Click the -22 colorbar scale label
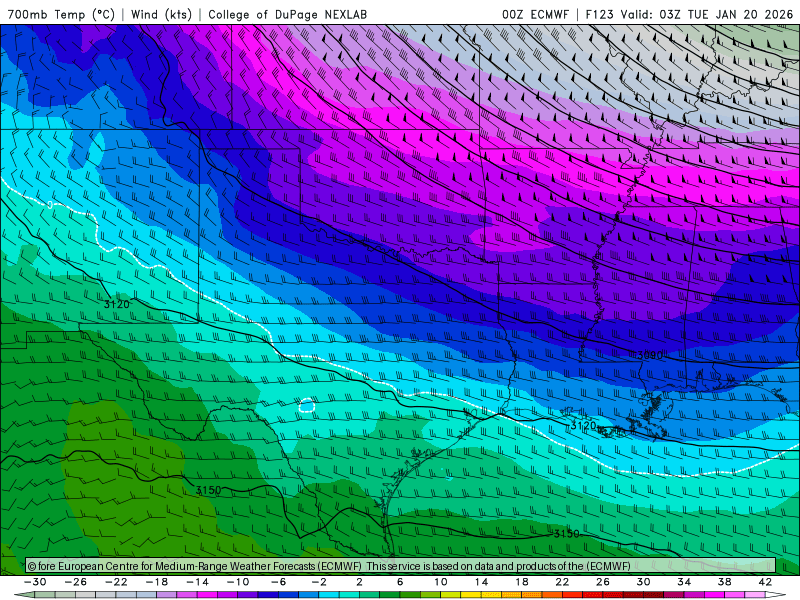The height and width of the screenshot is (600, 800). [116, 582]
